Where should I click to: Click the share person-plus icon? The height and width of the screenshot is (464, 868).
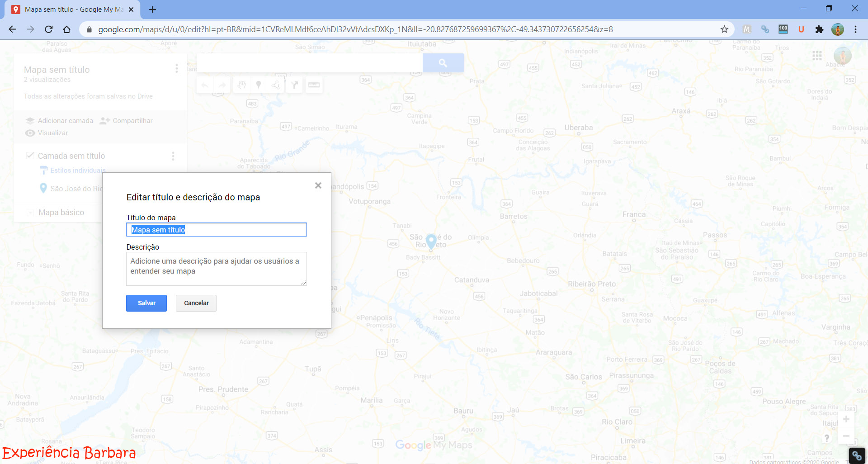[105, 121]
